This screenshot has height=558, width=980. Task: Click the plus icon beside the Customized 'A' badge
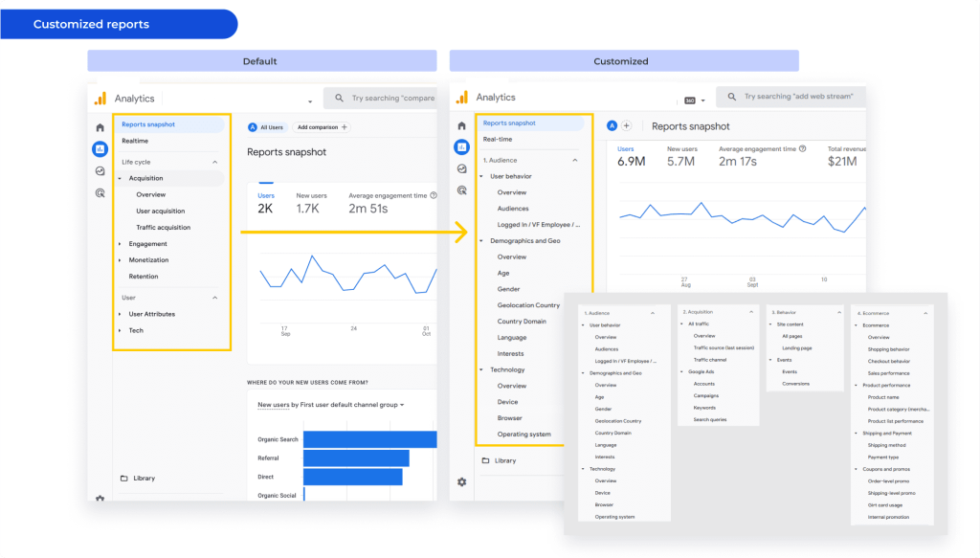click(x=627, y=125)
